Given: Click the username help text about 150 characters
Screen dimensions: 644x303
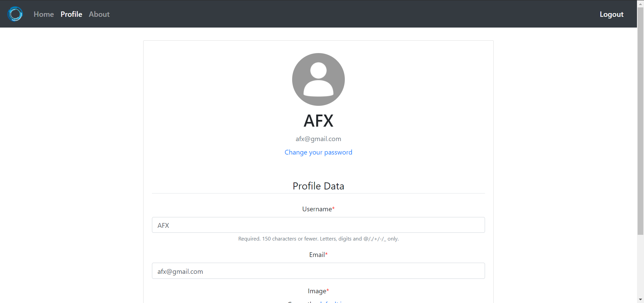Looking at the screenshot, I should click(x=318, y=239).
